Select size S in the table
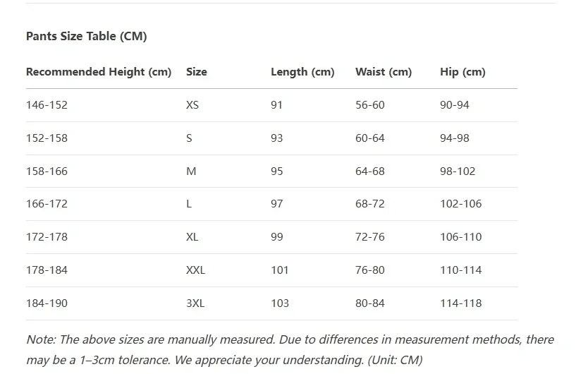Image resolution: width=588 pixels, height=374 pixels. [189, 138]
